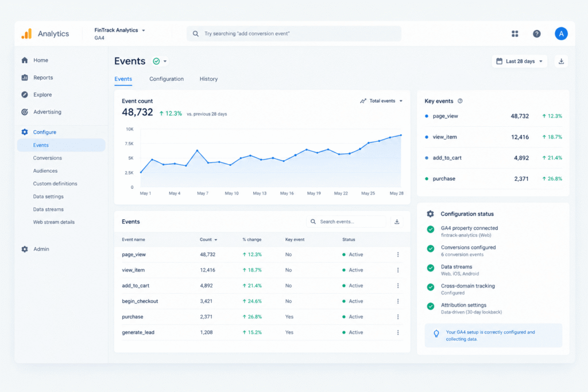Screen dimensions: 588x392
Task: Click purchase in the Key events card
Action: 444,178
